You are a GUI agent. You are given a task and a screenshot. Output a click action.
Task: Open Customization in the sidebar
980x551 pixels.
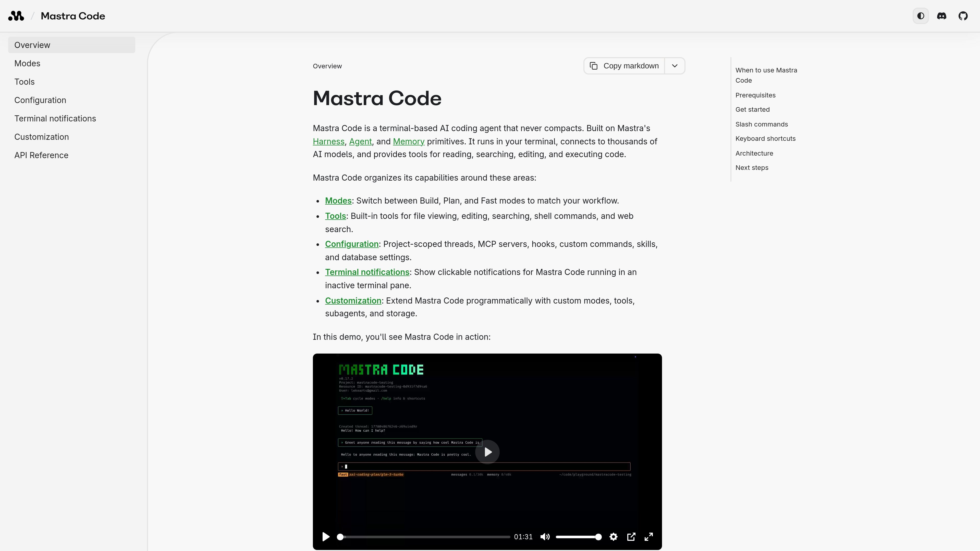click(71, 137)
